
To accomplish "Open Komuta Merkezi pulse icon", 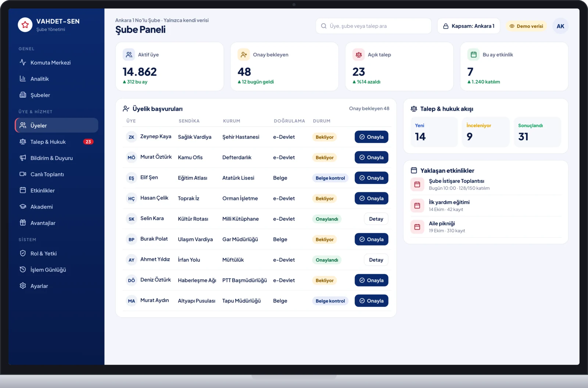I will [23, 62].
